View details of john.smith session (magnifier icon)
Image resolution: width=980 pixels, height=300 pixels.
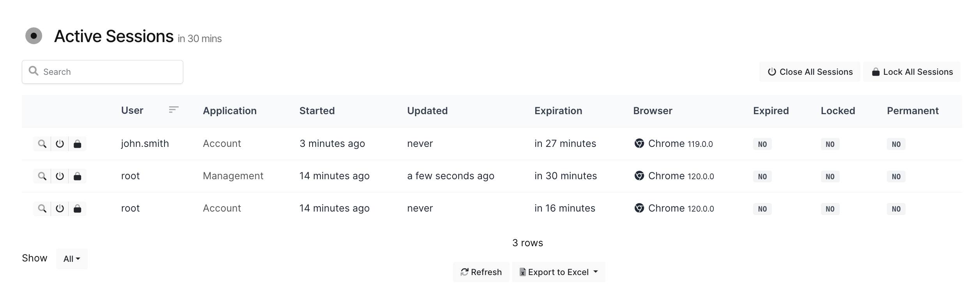(42, 144)
